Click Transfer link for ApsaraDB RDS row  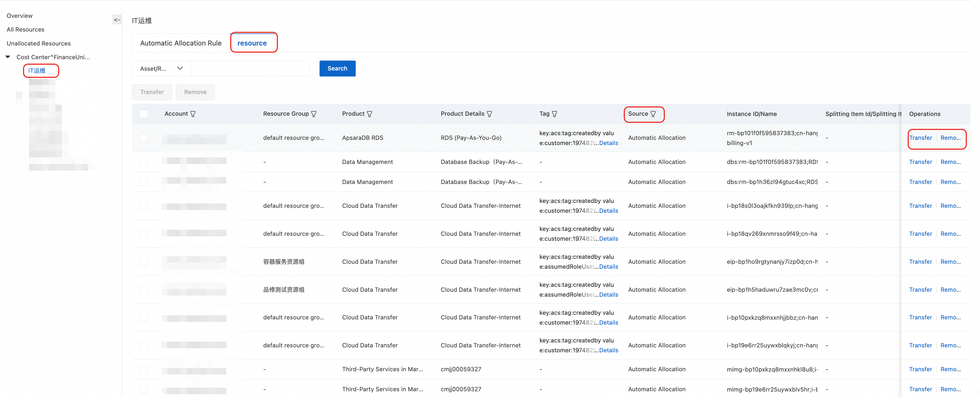coord(920,138)
